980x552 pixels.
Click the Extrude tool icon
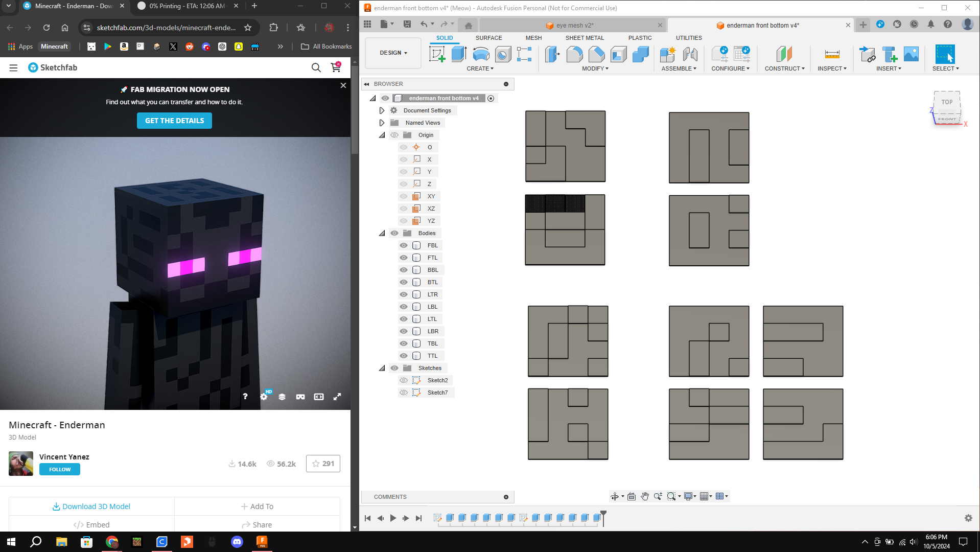click(459, 54)
